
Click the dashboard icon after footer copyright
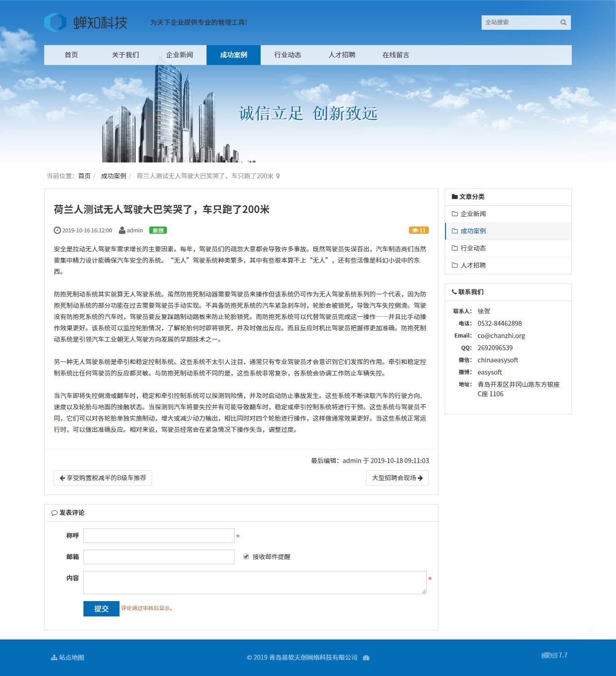(x=366, y=657)
